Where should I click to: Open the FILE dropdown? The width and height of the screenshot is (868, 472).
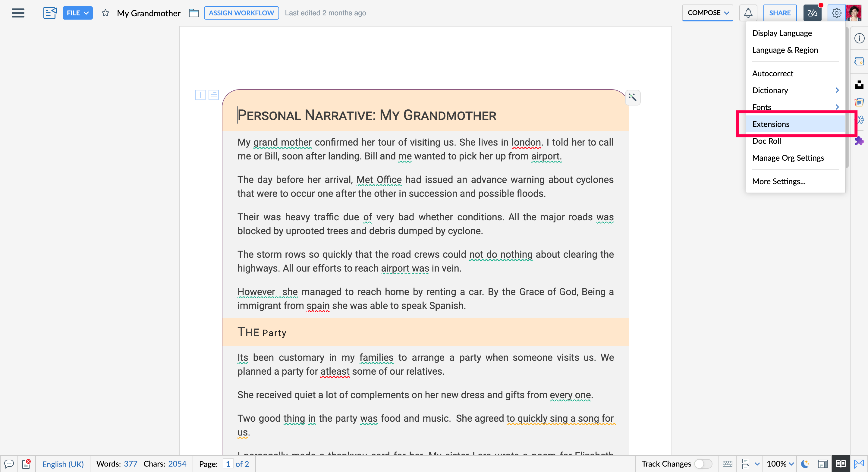77,13
